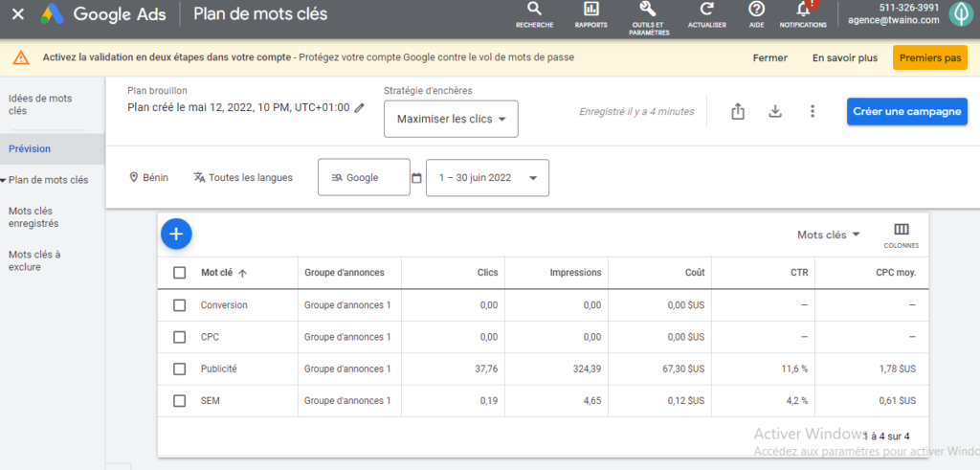Download the keyword plan
This screenshot has height=470, width=980.
[775, 111]
